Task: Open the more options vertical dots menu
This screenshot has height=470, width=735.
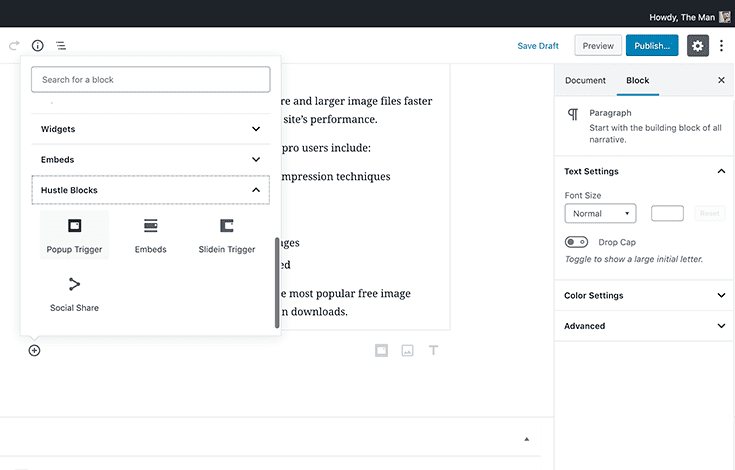Action: click(721, 46)
